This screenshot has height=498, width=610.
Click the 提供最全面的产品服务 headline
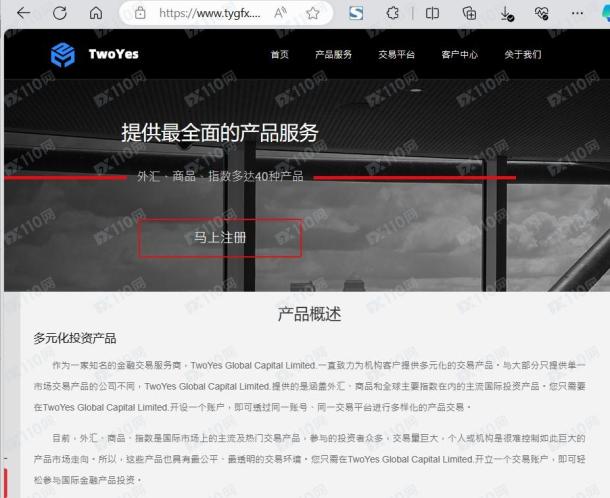click(220, 133)
